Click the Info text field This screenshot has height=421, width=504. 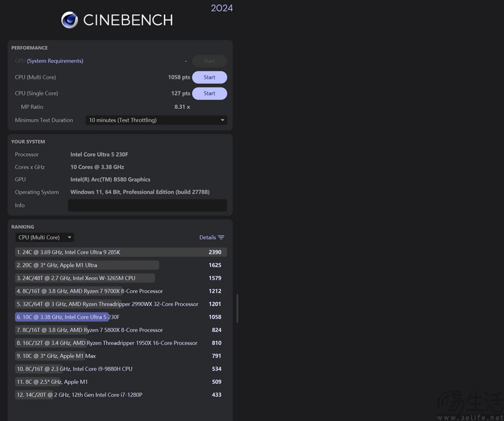148,205
